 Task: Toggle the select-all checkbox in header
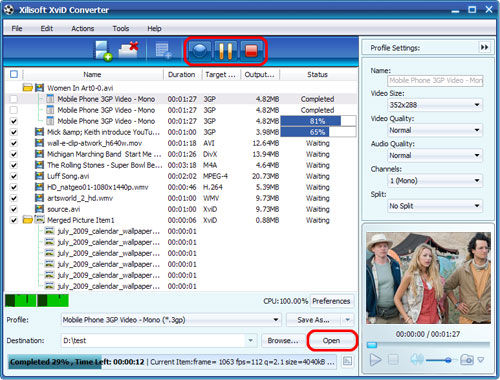tap(14, 74)
